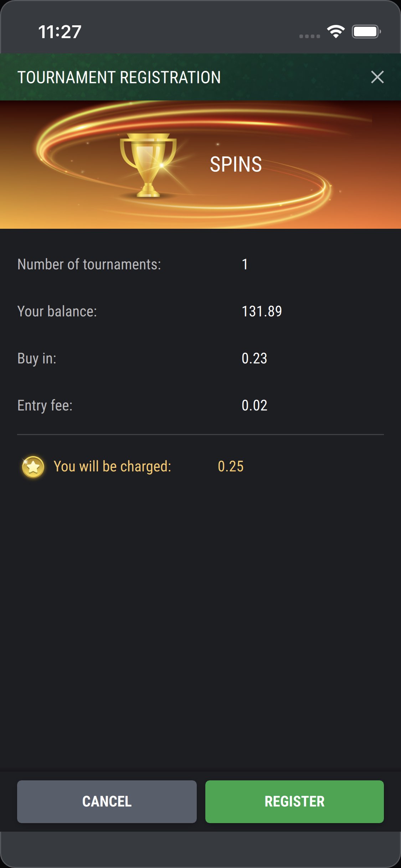Viewport: 401px width, 868px height.
Task: Tap the Wi-Fi status icon
Action: point(336,32)
